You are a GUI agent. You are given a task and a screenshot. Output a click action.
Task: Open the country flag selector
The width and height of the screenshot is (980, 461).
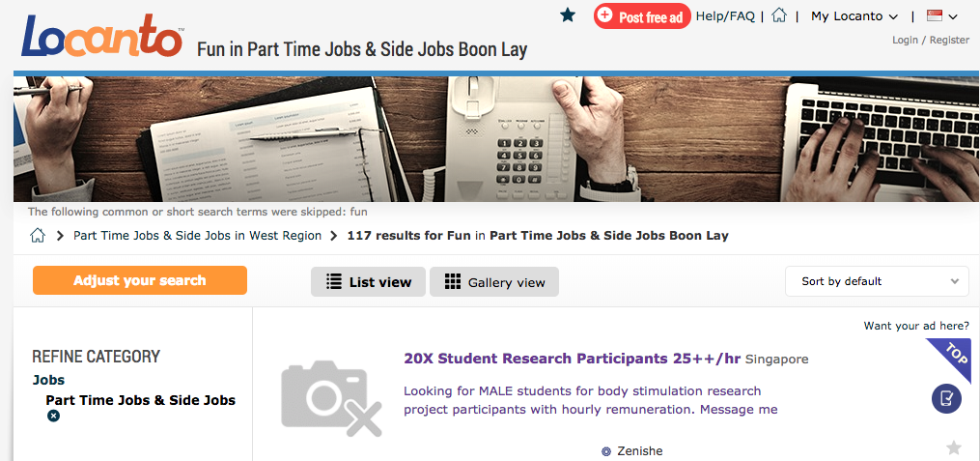(941, 16)
